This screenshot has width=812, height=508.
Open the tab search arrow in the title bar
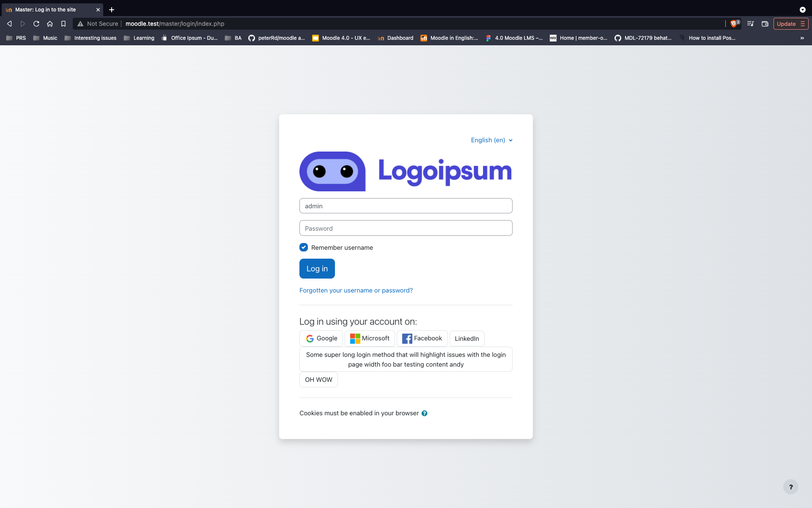[802, 9]
